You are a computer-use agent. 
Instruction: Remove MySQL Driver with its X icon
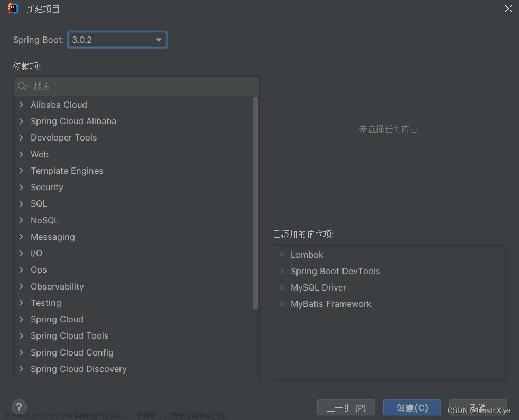(x=282, y=287)
